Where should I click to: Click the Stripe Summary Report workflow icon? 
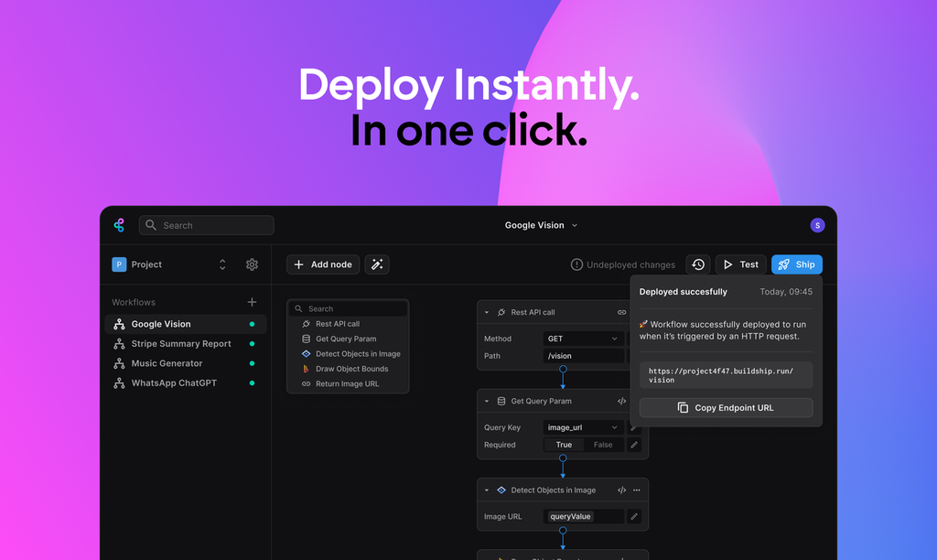[120, 344]
